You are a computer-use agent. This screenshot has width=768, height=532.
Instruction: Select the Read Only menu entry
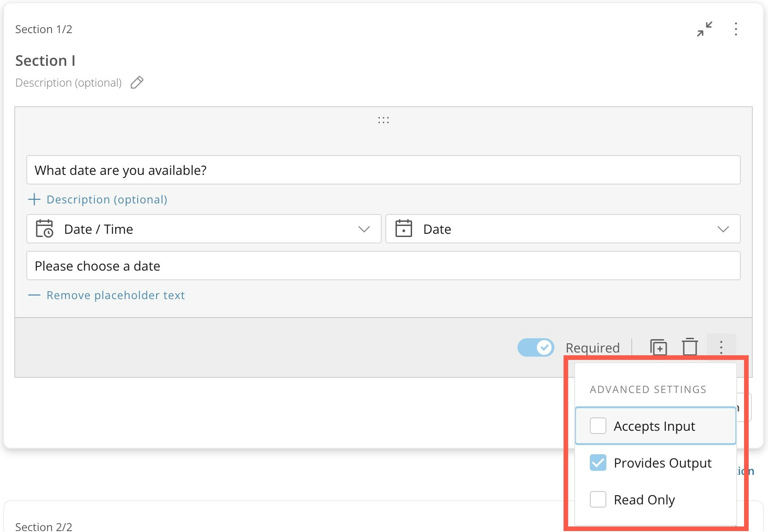click(x=656, y=499)
